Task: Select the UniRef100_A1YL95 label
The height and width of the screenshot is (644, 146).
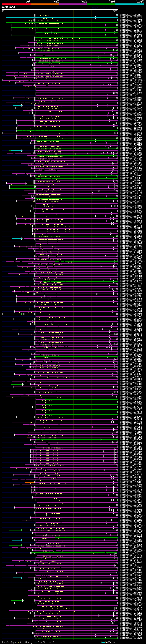Action: [x=131, y=223]
